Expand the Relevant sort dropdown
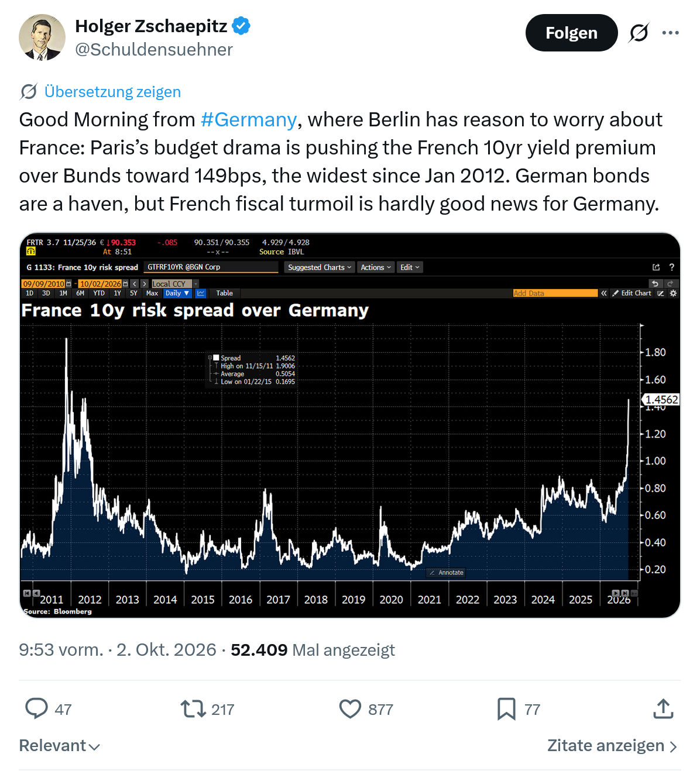Viewport: 700px width, 771px height. [x=60, y=745]
